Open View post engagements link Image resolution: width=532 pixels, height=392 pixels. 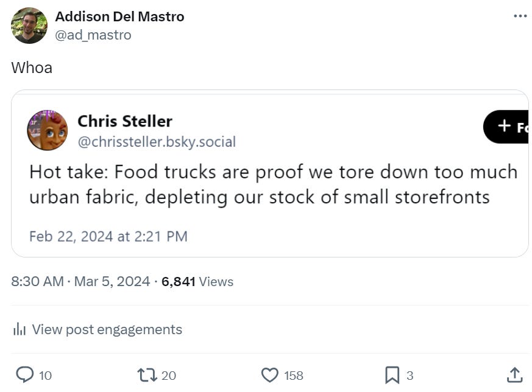pyautogui.click(x=107, y=329)
